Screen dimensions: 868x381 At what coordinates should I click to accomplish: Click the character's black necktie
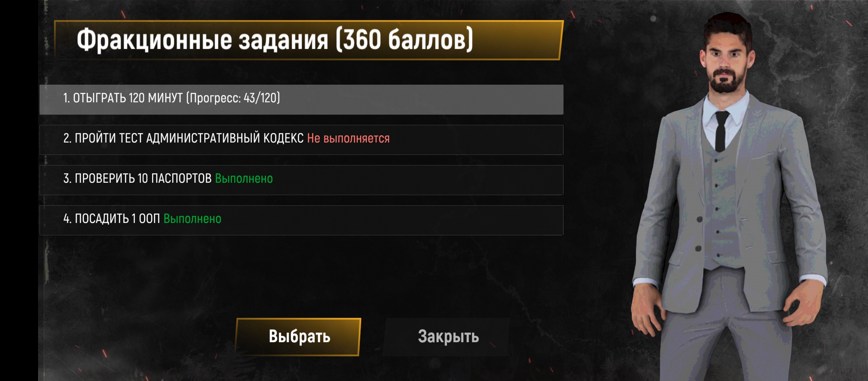(x=721, y=131)
